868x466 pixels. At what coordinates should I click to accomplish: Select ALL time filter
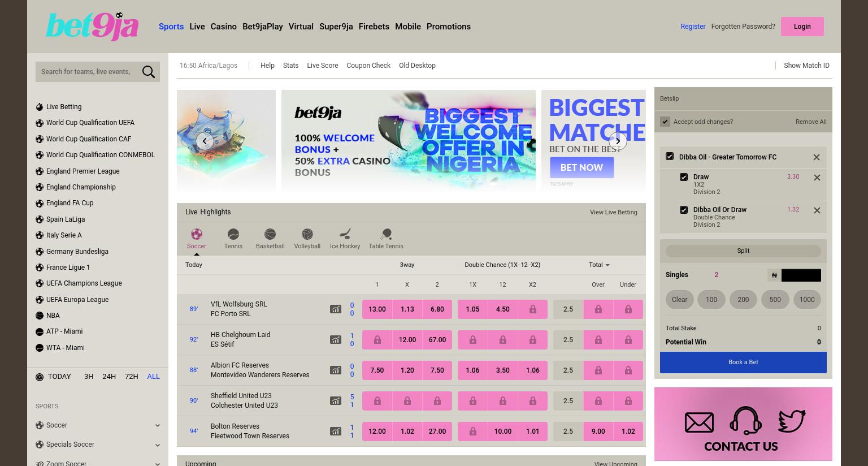[153, 377]
